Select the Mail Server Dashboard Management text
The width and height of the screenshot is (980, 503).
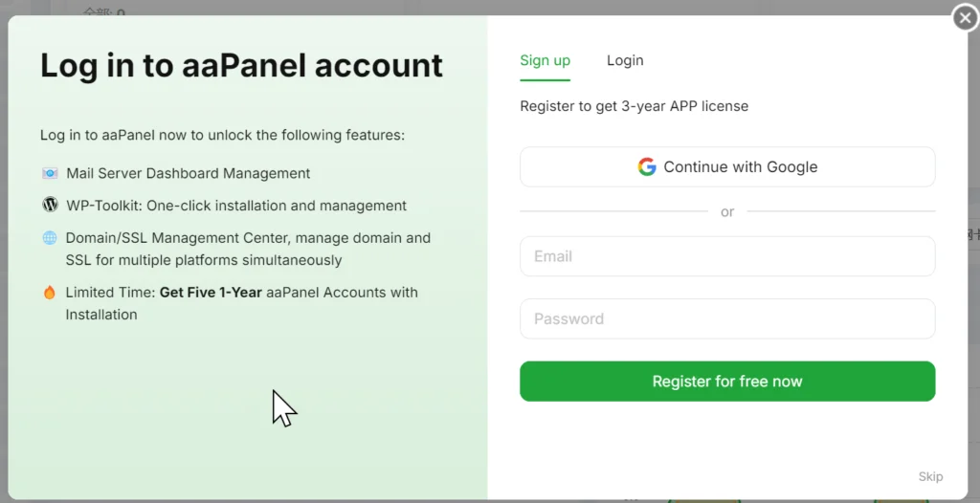189,173
